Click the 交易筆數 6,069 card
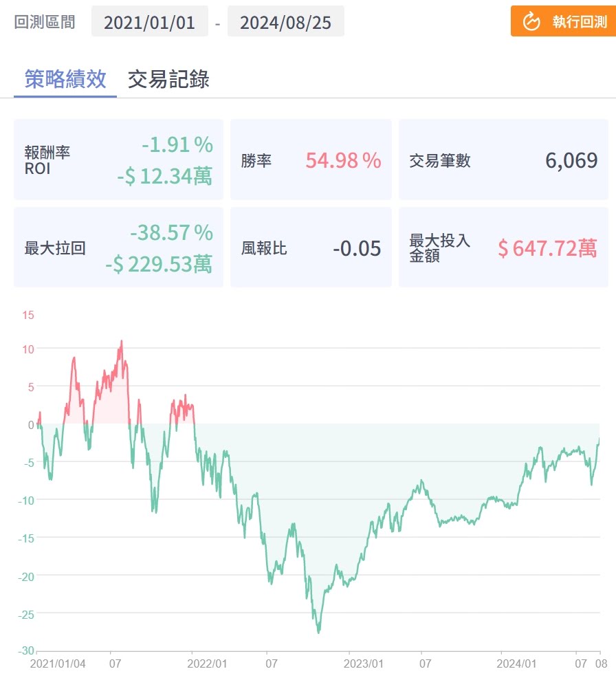 click(x=503, y=161)
